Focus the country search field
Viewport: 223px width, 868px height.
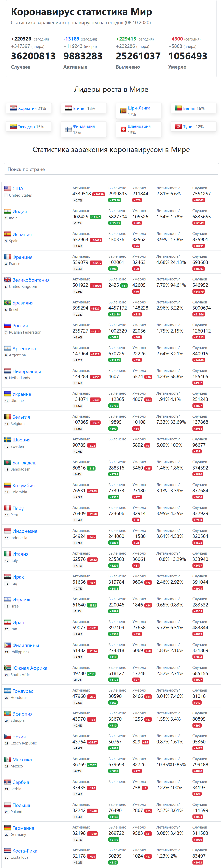click(x=111, y=169)
